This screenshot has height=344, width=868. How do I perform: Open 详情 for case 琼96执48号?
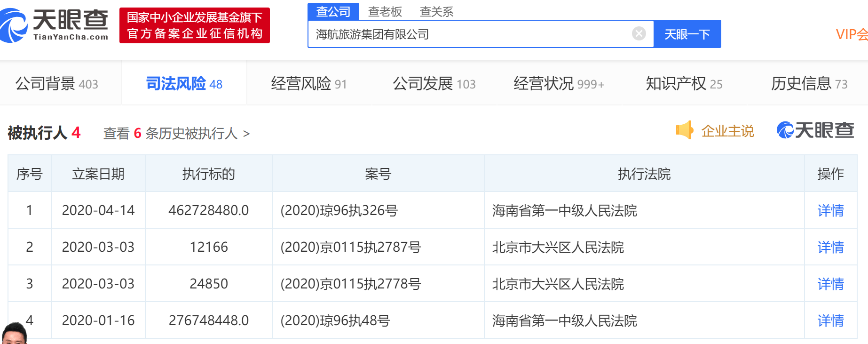tap(830, 320)
